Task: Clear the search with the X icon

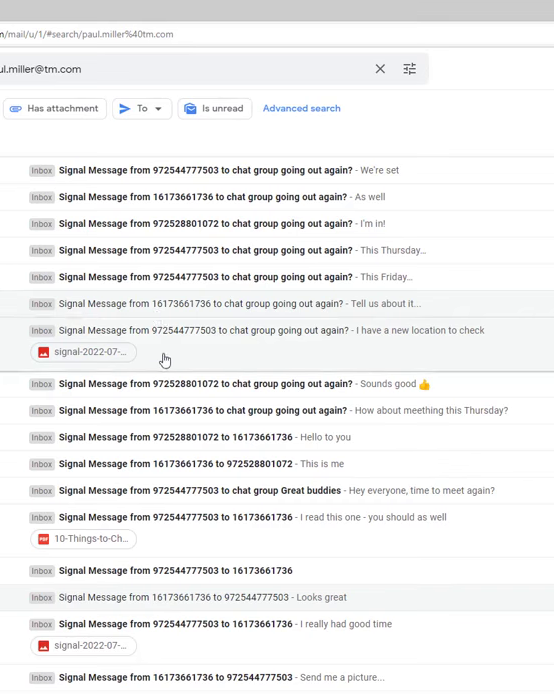Action: [x=380, y=69]
